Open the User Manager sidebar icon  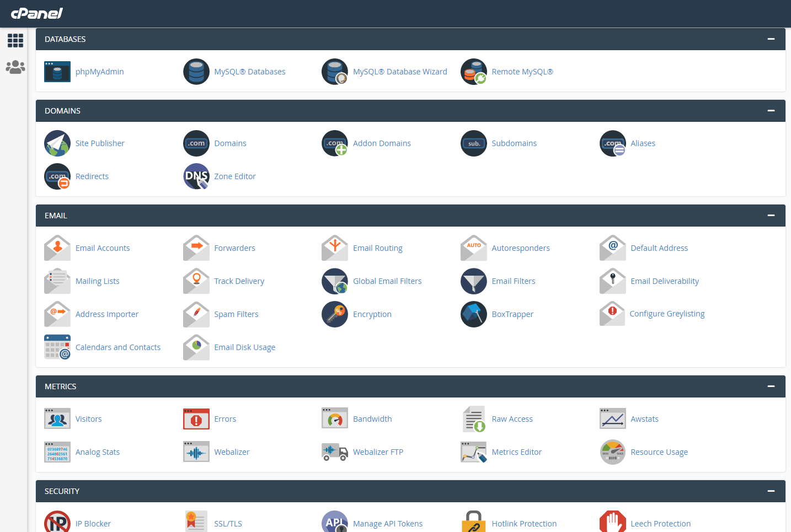[x=15, y=67]
